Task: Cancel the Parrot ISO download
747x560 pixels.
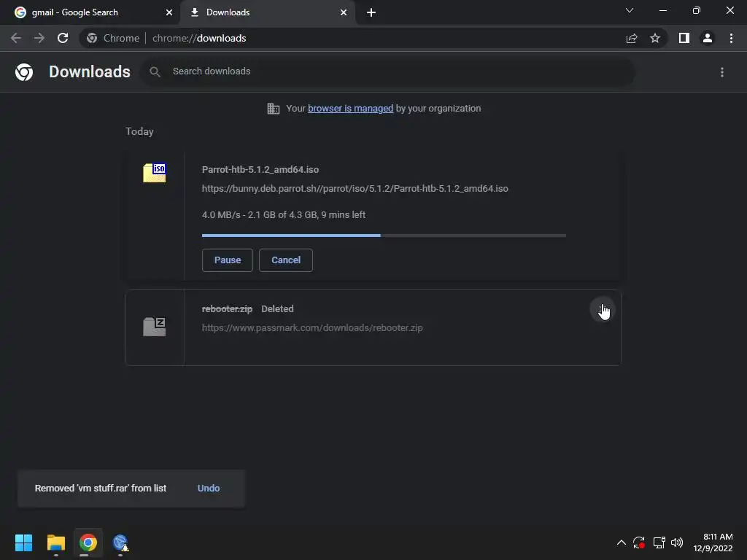Action: pos(286,260)
